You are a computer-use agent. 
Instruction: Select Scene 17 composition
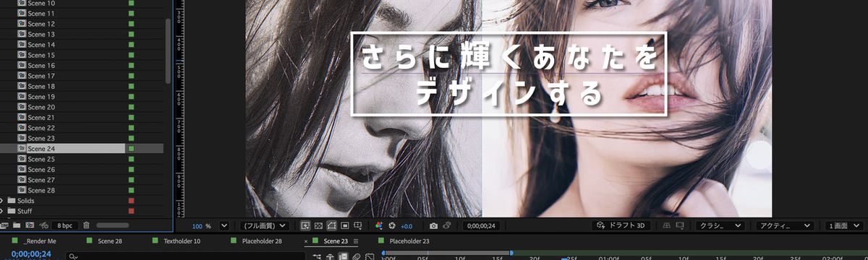41,76
